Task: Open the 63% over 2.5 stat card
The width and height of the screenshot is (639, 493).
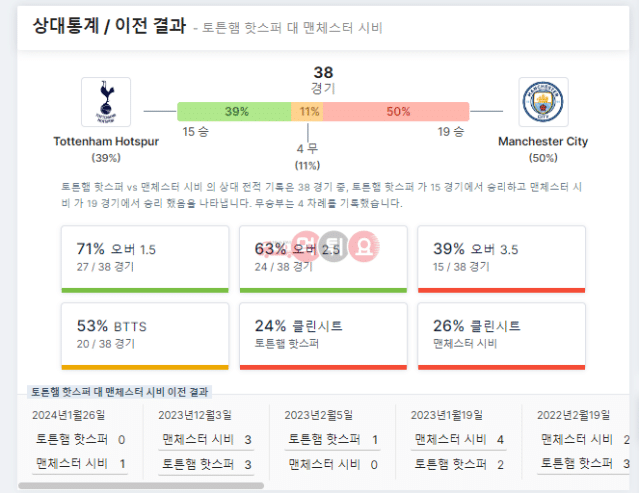Action: pyautogui.click(x=323, y=259)
